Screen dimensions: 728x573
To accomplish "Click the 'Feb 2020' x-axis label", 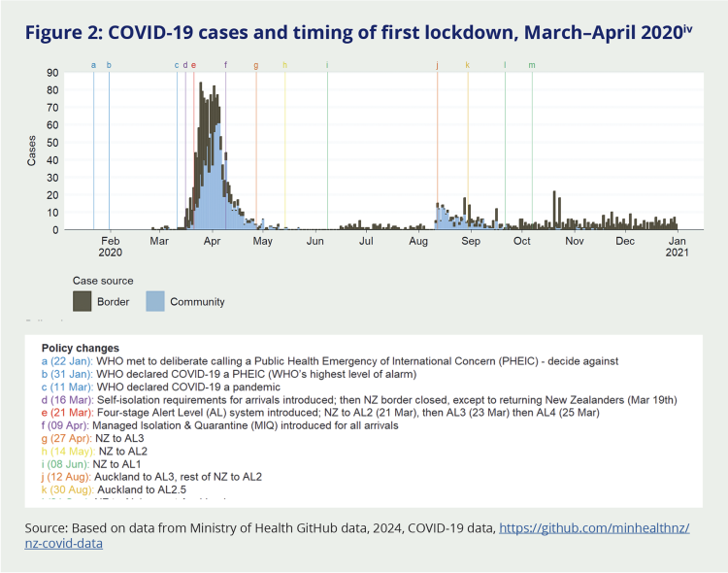I will pos(110,247).
